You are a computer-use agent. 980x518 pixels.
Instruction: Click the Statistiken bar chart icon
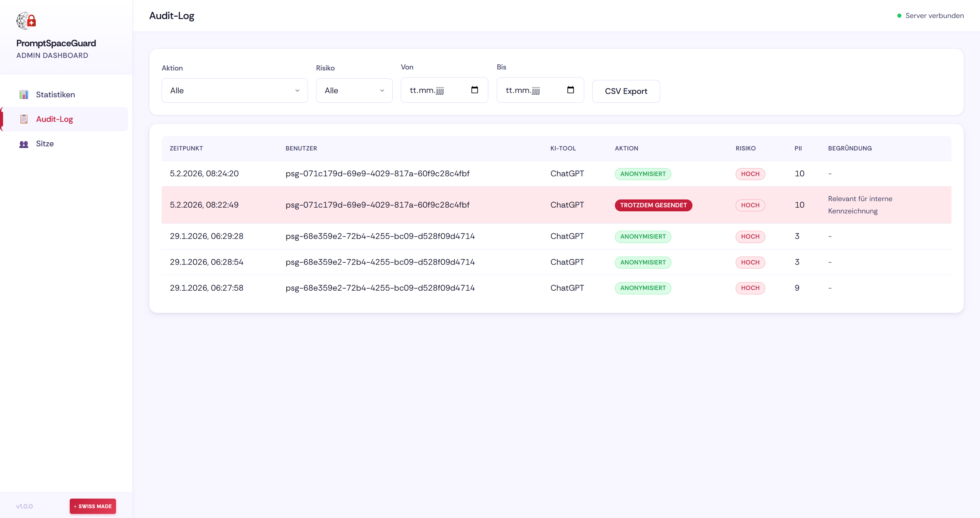click(23, 94)
